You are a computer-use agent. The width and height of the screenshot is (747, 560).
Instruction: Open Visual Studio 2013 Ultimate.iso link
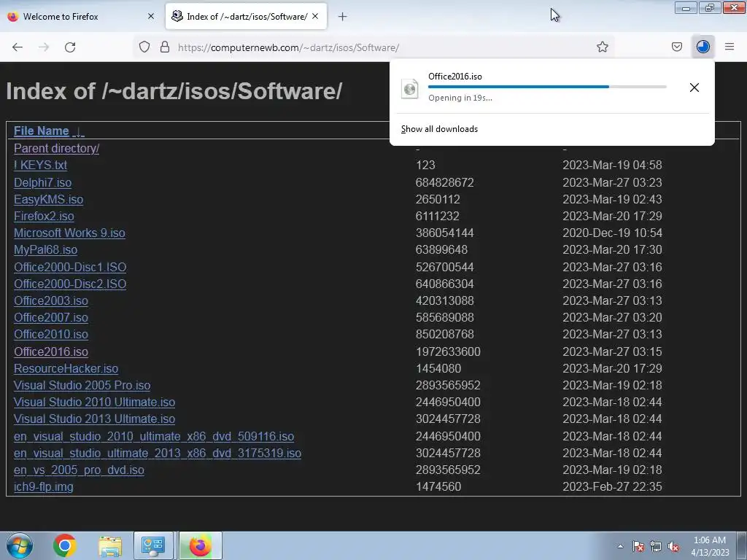point(94,419)
